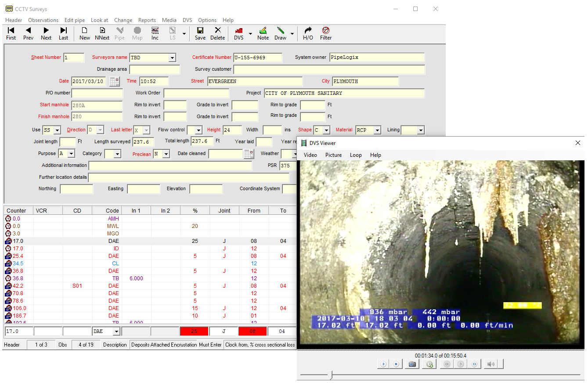Click the Additional information field
Screen dimensions: 588x383
coord(170,166)
